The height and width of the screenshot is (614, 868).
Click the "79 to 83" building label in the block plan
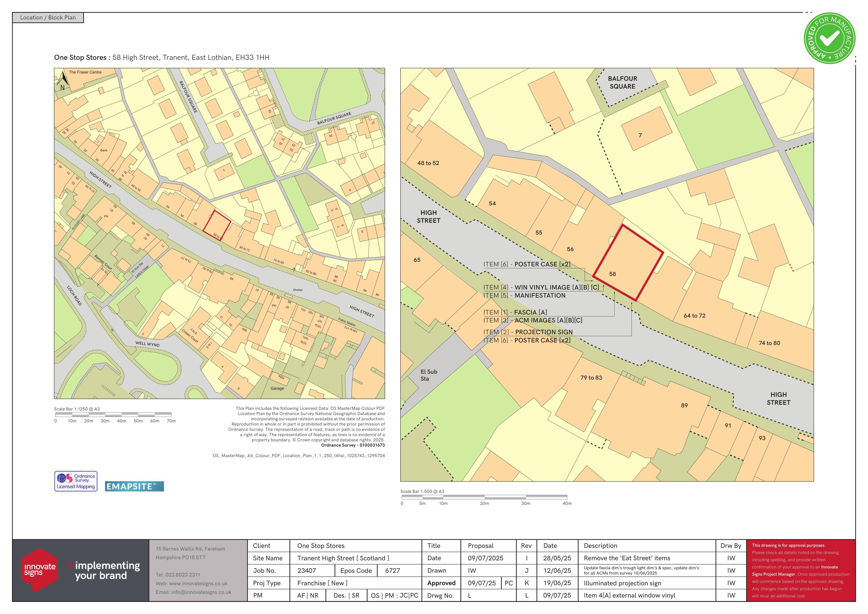click(x=591, y=378)
